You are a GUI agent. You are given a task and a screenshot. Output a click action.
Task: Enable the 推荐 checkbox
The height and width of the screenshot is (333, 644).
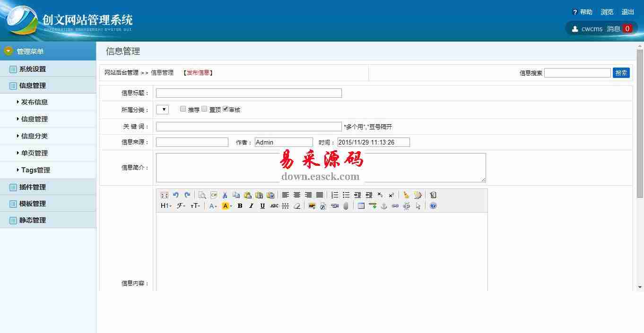click(183, 109)
